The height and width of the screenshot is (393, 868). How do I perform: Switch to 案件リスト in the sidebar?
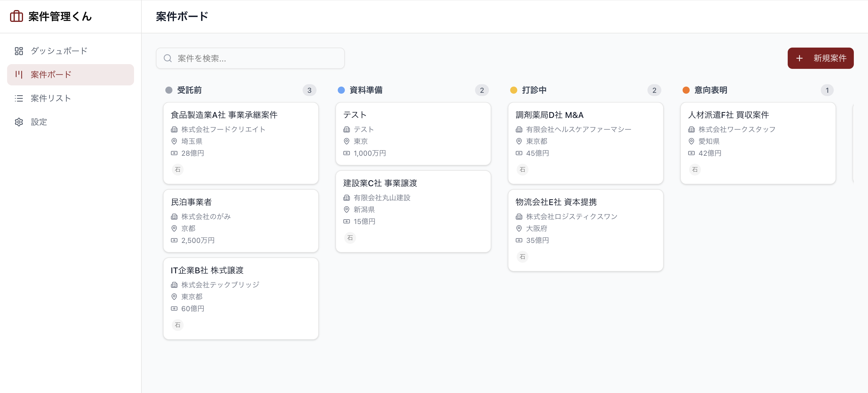pyautogui.click(x=50, y=98)
